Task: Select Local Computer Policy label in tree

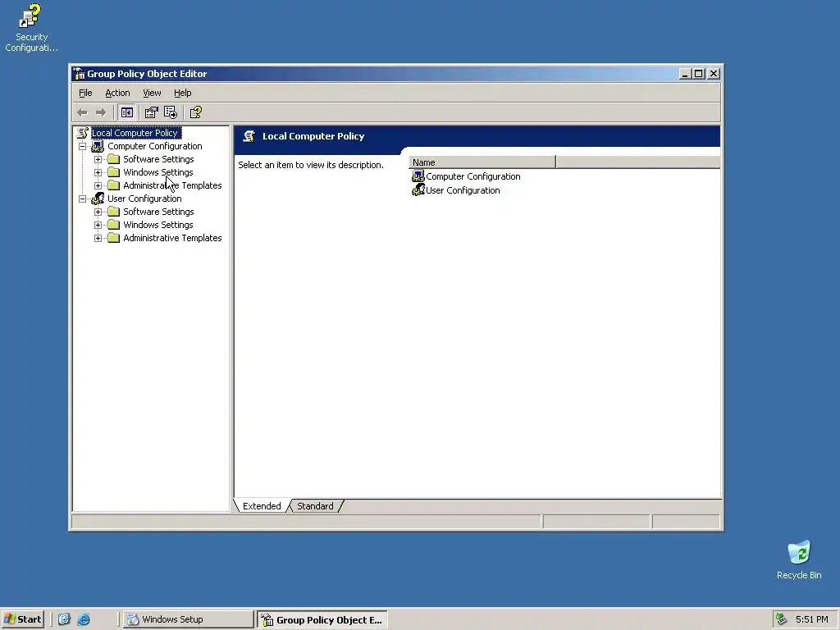Action: pos(136,133)
